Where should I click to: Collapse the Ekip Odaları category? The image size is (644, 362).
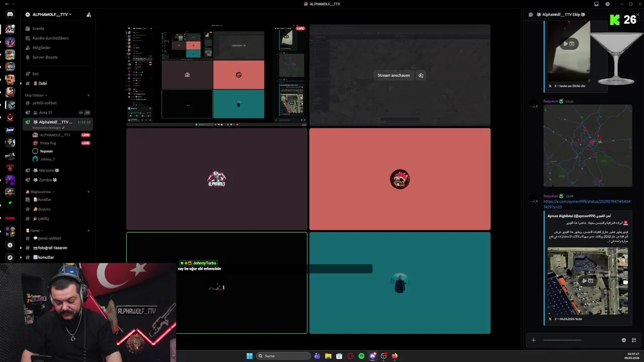pos(36,95)
